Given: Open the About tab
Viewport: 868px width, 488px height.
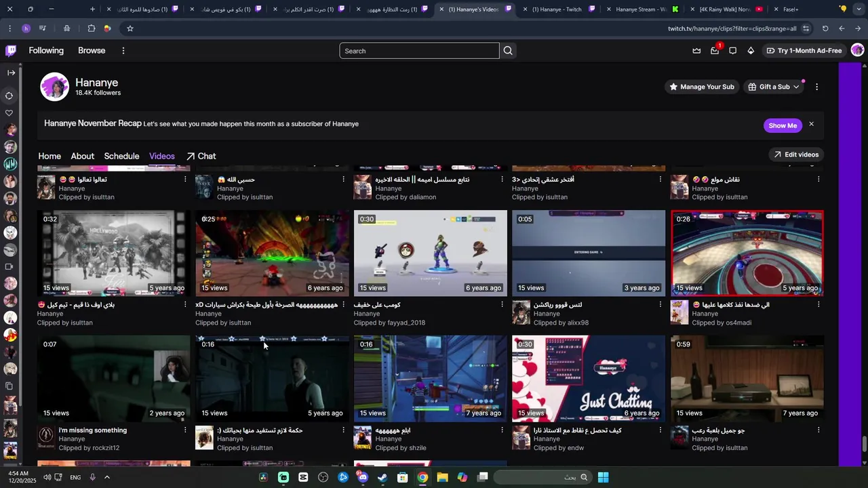Looking at the screenshot, I should pyautogui.click(x=83, y=157).
